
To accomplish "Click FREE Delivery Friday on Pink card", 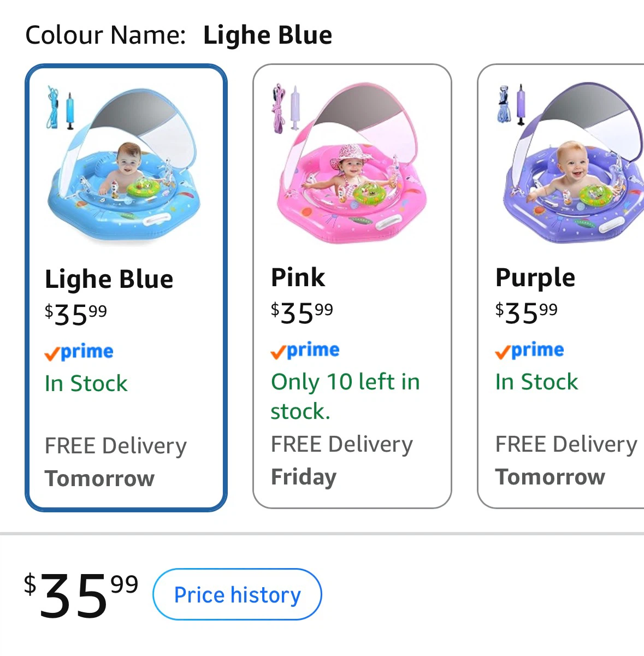I will pyautogui.click(x=342, y=460).
